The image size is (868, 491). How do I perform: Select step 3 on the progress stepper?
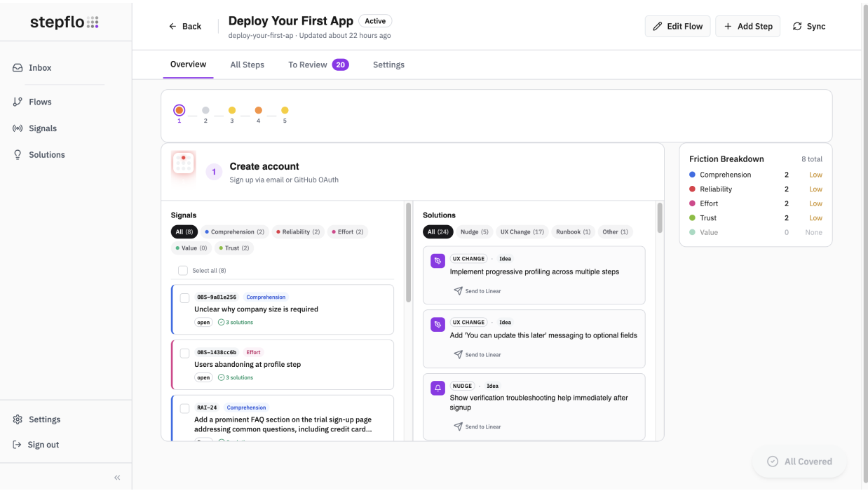coord(232,110)
